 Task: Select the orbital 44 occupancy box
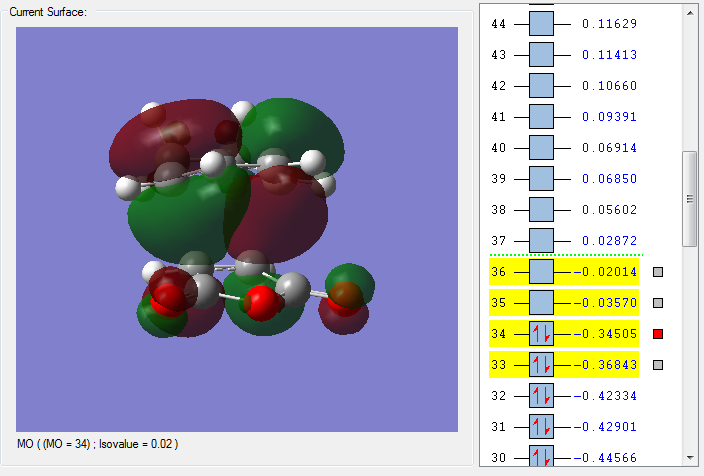(x=541, y=24)
